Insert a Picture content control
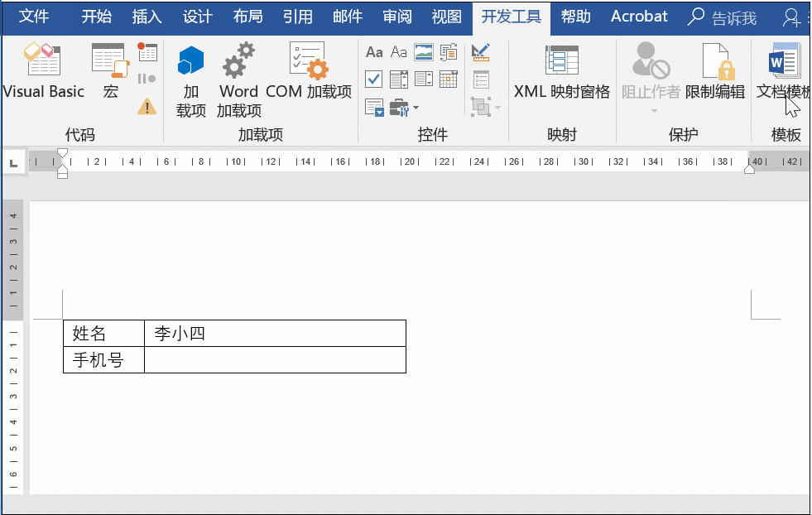Image resolution: width=812 pixels, height=515 pixels. pos(422,51)
